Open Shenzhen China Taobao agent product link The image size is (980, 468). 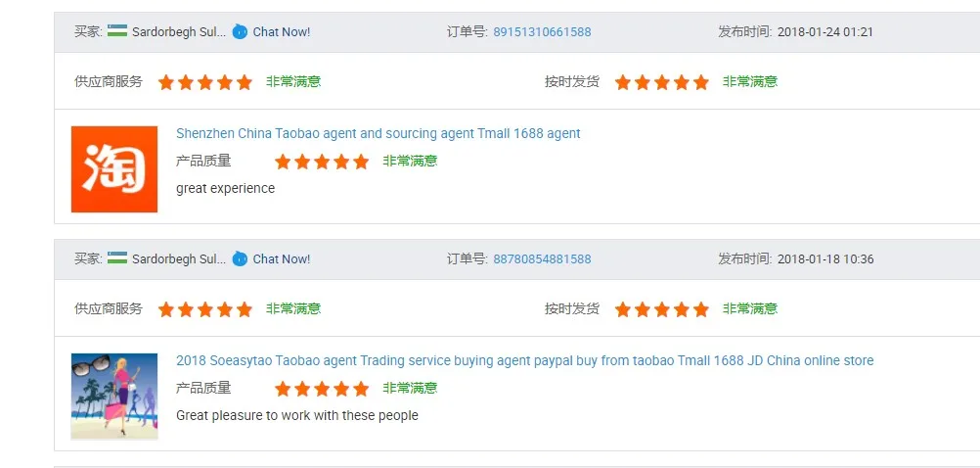378,133
